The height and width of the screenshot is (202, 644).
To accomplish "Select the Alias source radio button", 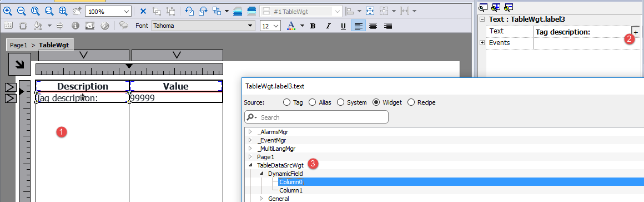I will [x=312, y=102].
